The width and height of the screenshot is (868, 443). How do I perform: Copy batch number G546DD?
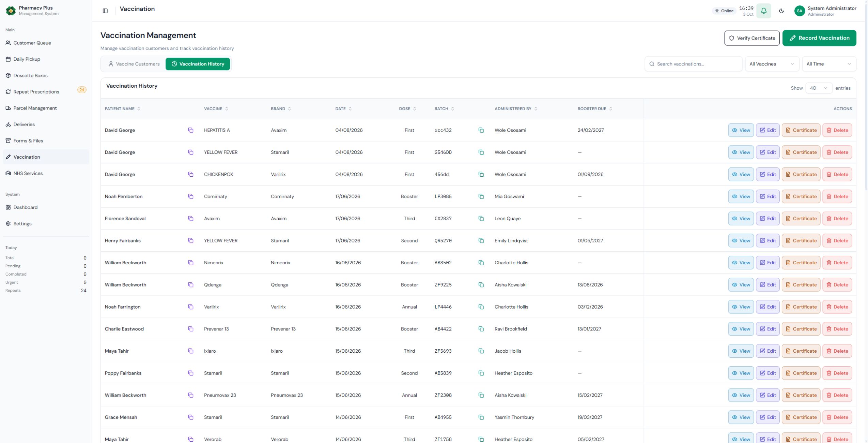481,152
